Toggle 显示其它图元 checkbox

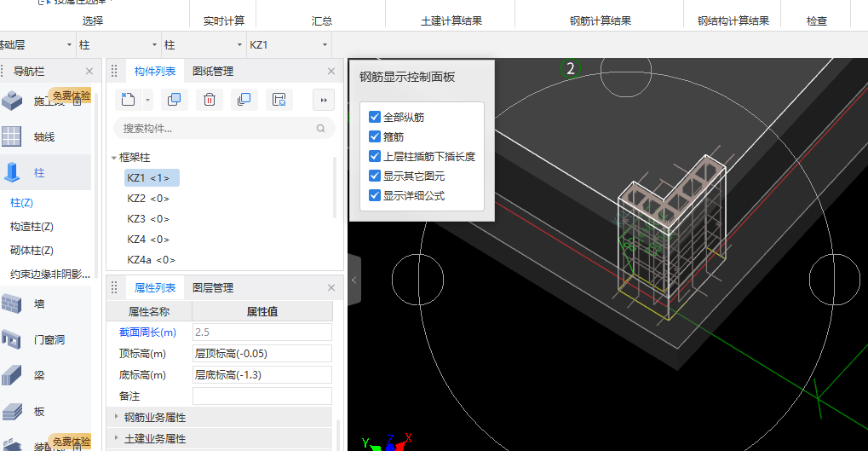(x=375, y=176)
